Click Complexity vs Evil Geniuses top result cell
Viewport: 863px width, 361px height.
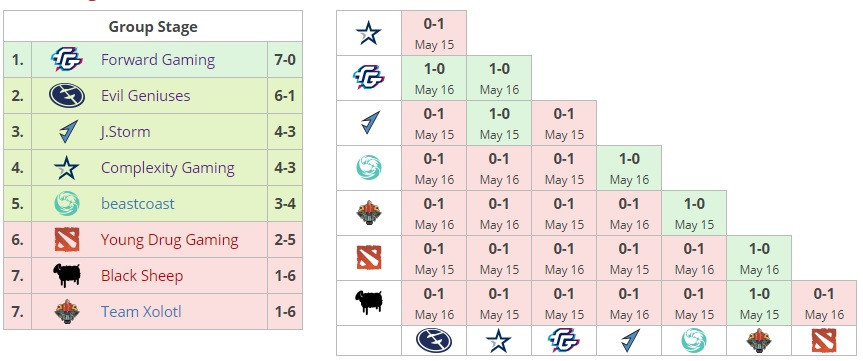[x=434, y=33]
